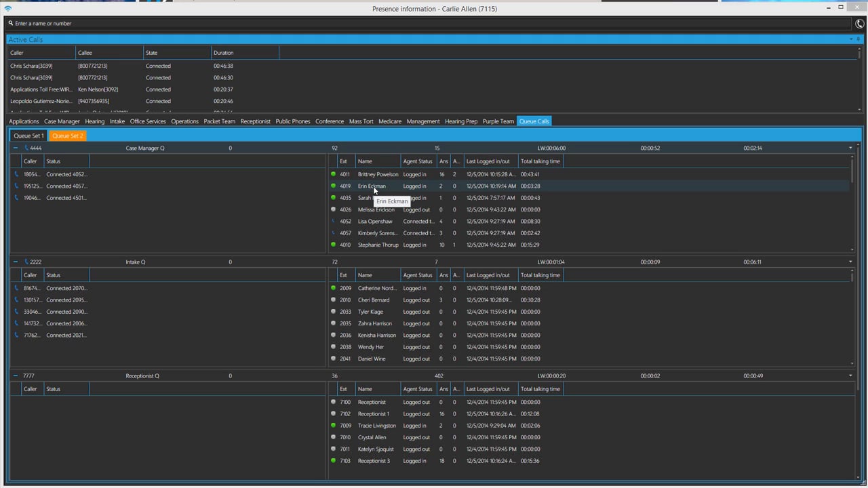Click the wireless signal icon in title bar
868x488 pixels.
8,9
